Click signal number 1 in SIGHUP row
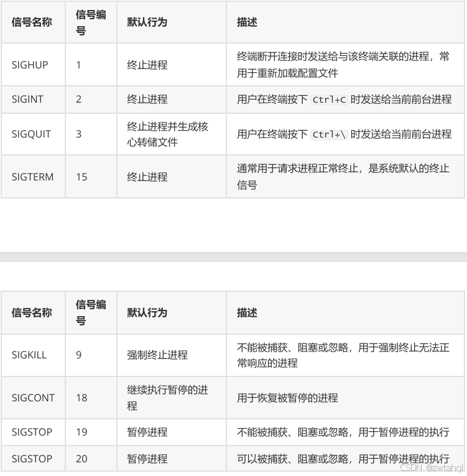Viewport: 467px width, 476px height. tap(78, 65)
